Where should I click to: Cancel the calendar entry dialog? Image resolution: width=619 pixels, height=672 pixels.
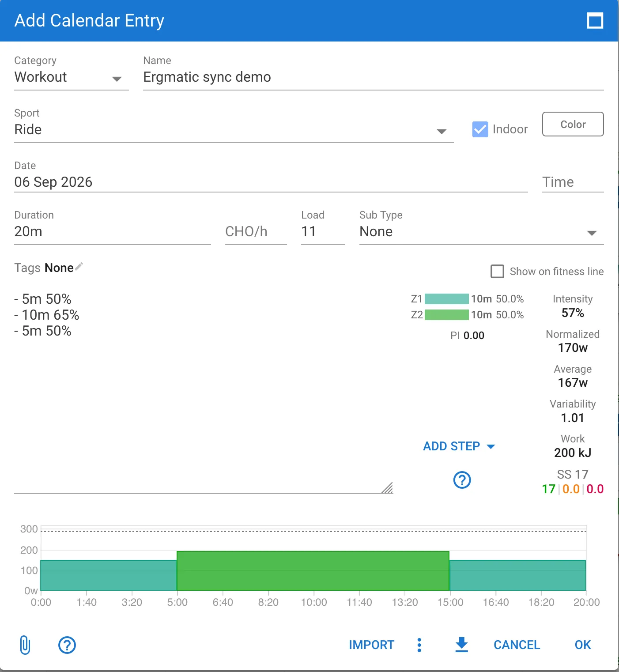(x=517, y=645)
